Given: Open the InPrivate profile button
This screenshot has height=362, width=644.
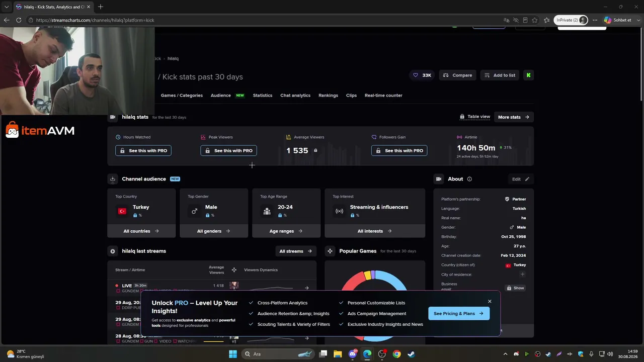Looking at the screenshot, I should (x=571, y=20).
